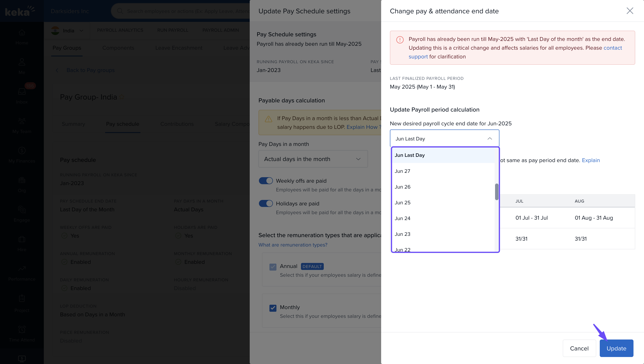Expand Actual days in the month dropdown
Viewport: 644px width, 364px height.
click(313, 159)
